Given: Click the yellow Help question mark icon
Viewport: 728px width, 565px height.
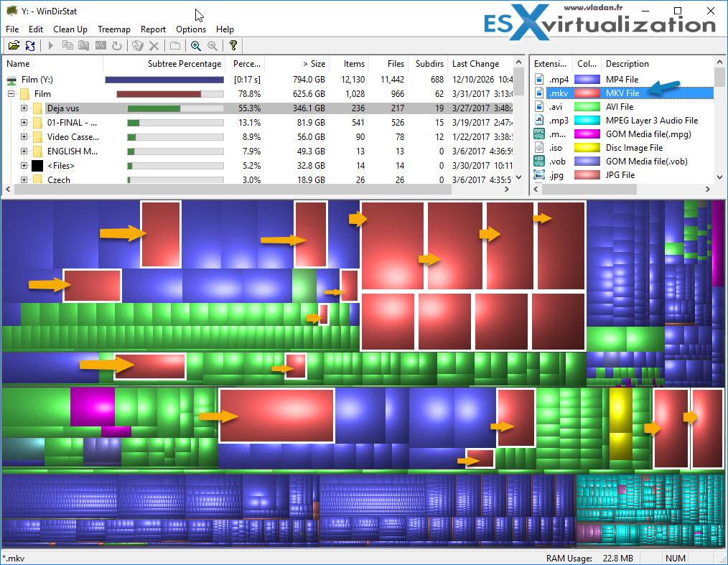Looking at the screenshot, I should (x=233, y=45).
